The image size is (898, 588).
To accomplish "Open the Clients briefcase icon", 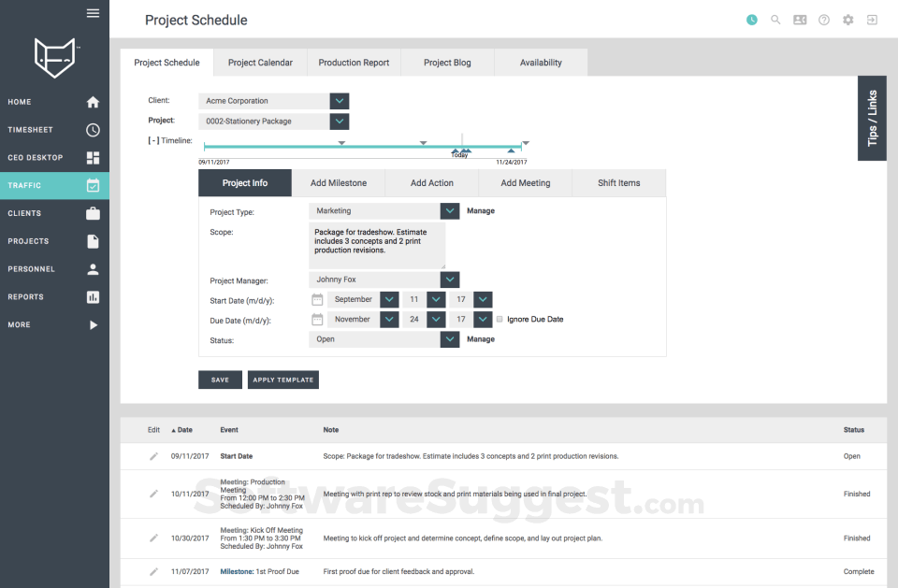I will (x=93, y=212).
